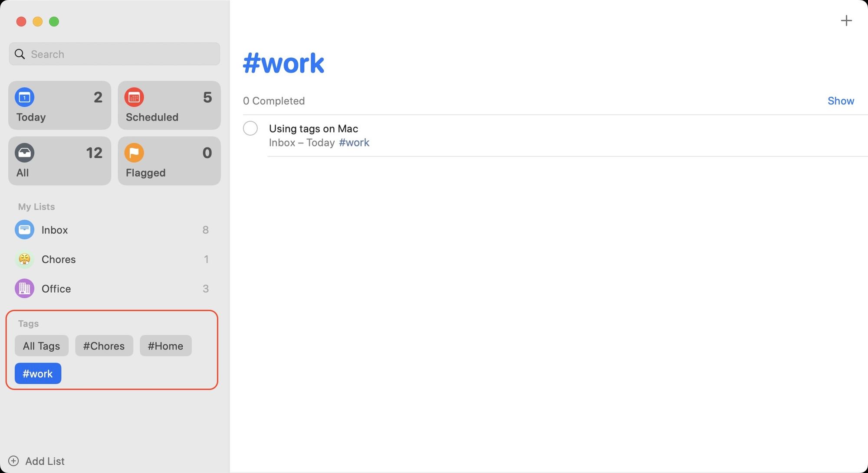Open the Chores list
The width and height of the screenshot is (868, 473).
(x=58, y=259)
